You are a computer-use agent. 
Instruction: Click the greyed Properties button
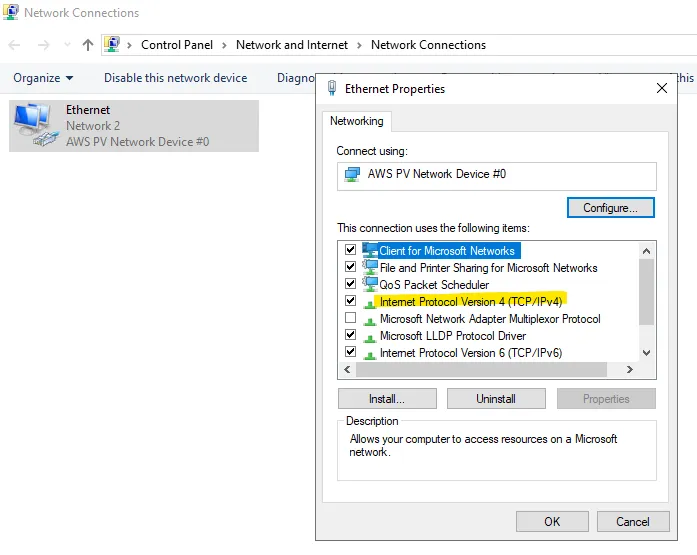tap(606, 399)
